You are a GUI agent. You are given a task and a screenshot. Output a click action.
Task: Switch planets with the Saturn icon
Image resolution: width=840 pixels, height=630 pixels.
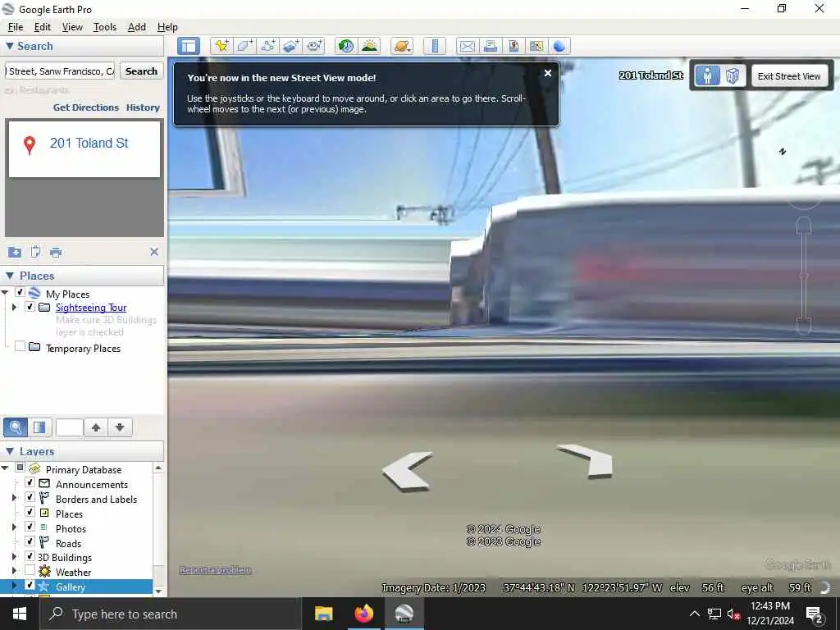tap(402, 46)
